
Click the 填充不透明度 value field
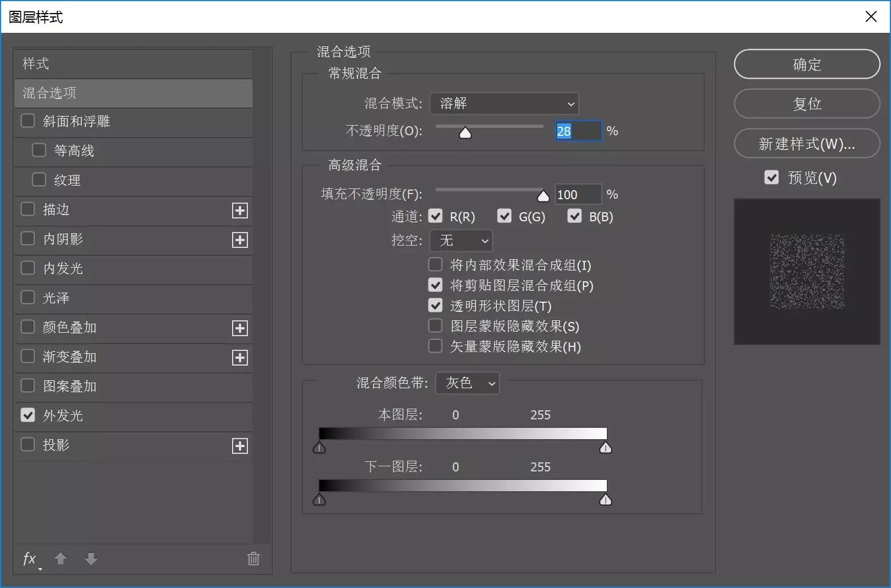click(x=578, y=195)
